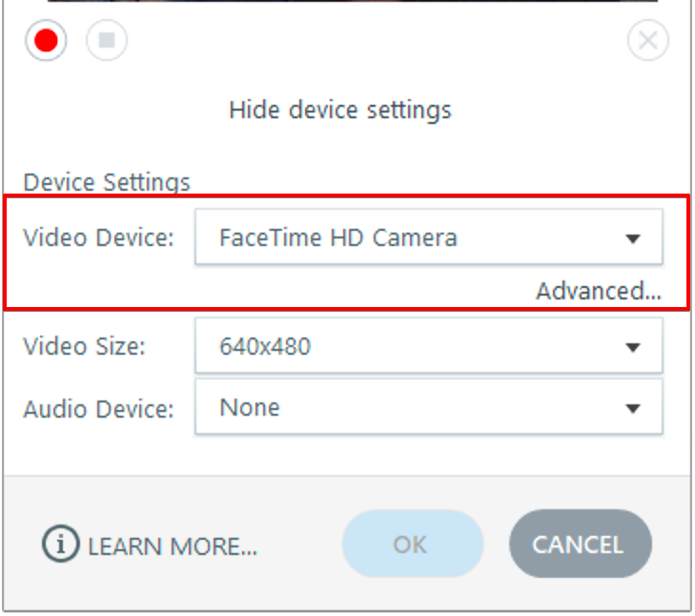Viewport: 695px width, 616px height.
Task: Click the dark webcam preview strip
Action: (353, 2)
